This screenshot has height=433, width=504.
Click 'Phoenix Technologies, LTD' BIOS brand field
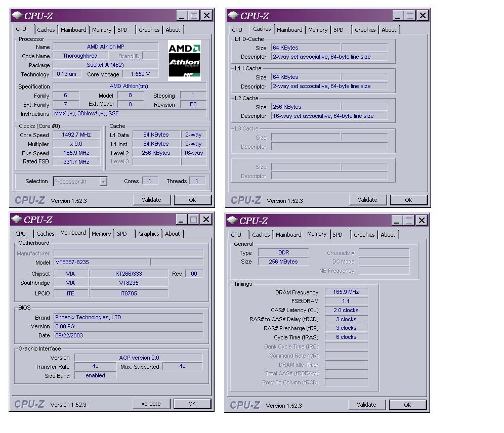coord(128,317)
